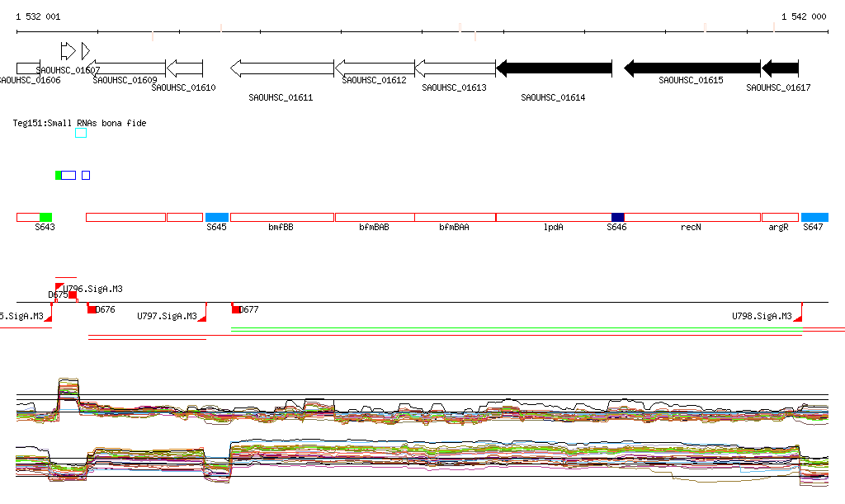Click the SAOUHSC_01614 black gene arrow
845x504 pixels.
click(554, 68)
